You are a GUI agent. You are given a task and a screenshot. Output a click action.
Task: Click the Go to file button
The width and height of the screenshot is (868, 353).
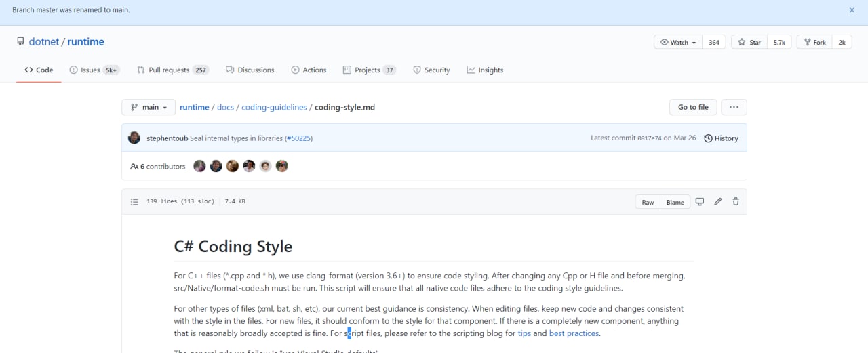click(693, 107)
